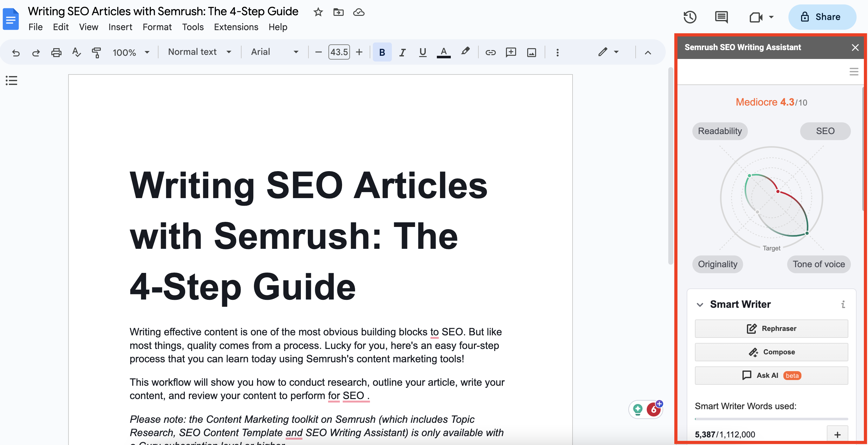Show the document outline
Image resolution: width=868 pixels, height=445 pixels.
coord(11,81)
